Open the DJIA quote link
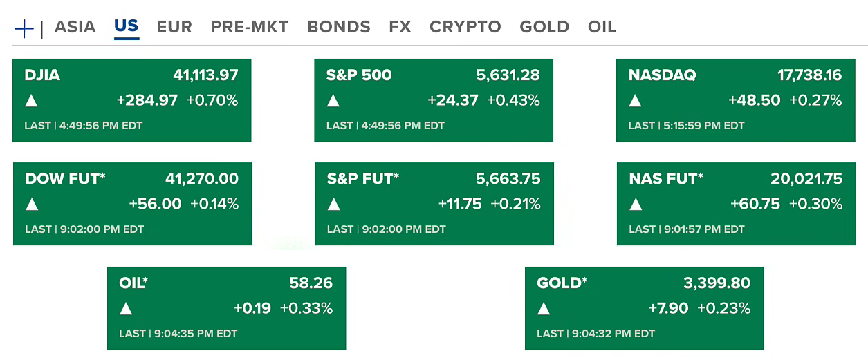The width and height of the screenshot is (868, 360). (43, 75)
